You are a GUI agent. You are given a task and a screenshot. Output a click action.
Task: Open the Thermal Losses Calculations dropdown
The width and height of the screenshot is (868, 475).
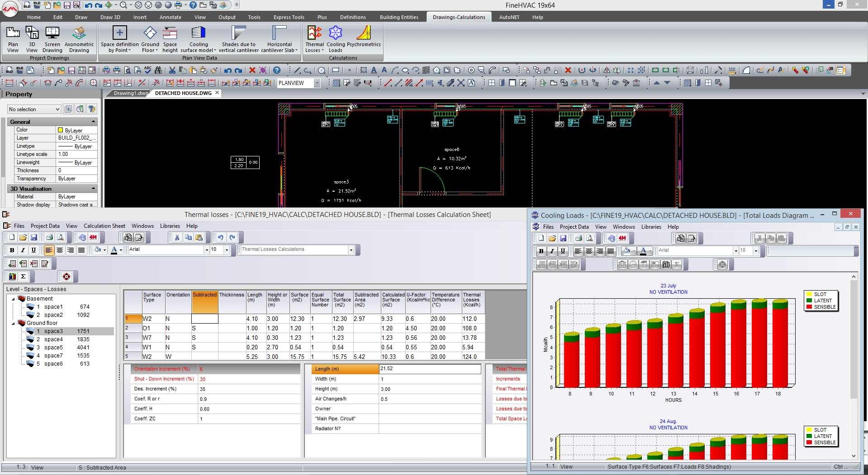(x=351, y=250)
